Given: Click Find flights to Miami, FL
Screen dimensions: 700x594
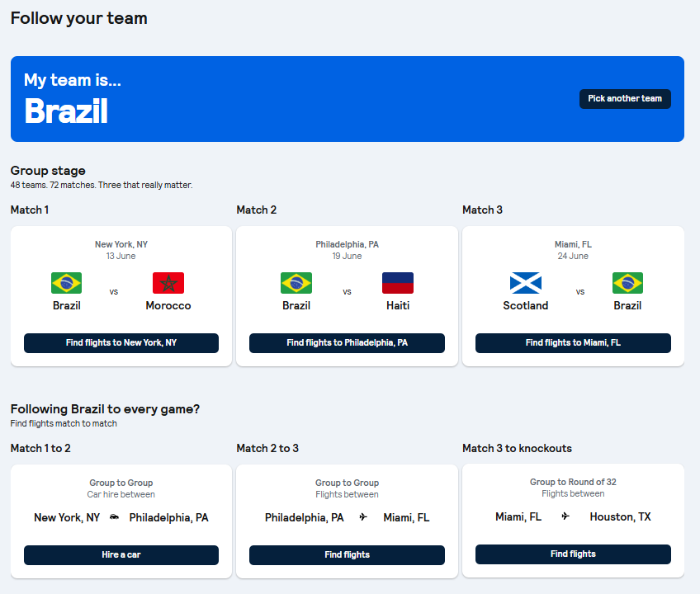Looking at the screenshot, I should click(573, 343).
